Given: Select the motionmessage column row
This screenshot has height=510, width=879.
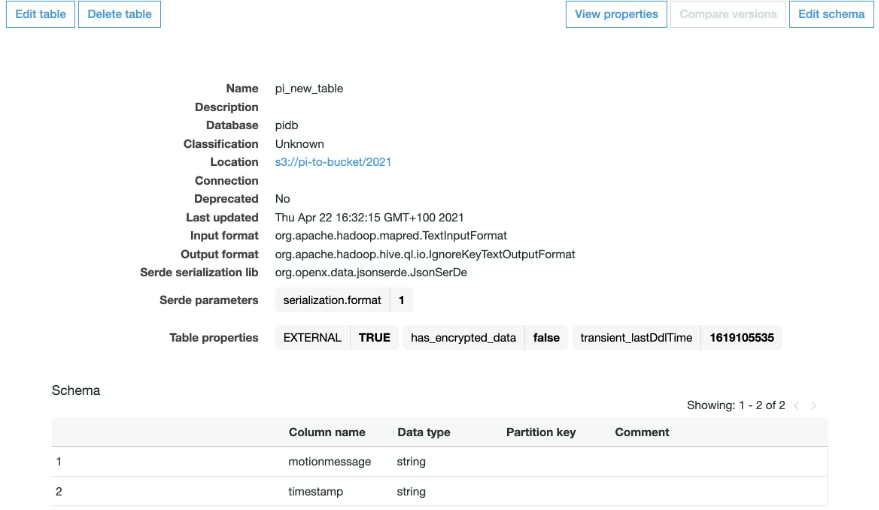Looking at the screenshot, I should tap(440, 462).
